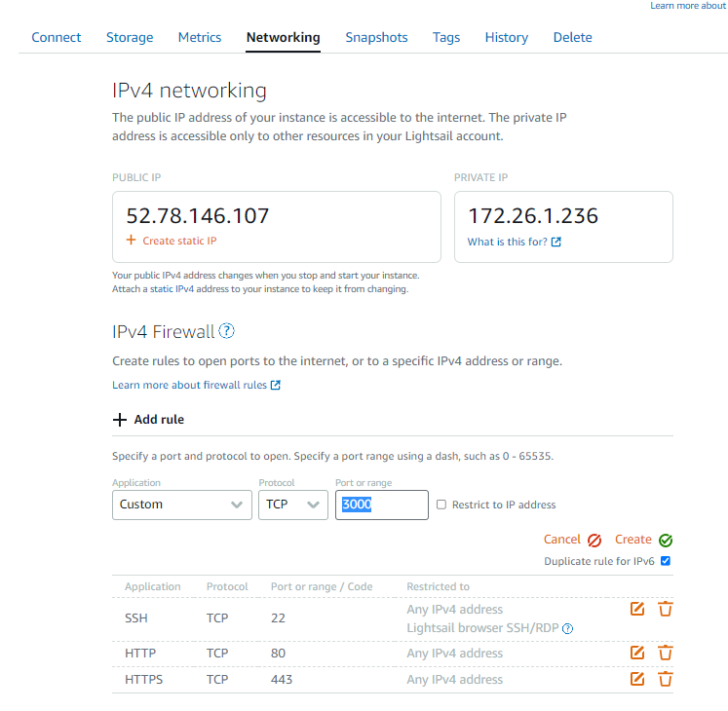Uncheck Duplicate rule for IPv6
728x711 pixels.
[666, 561]
